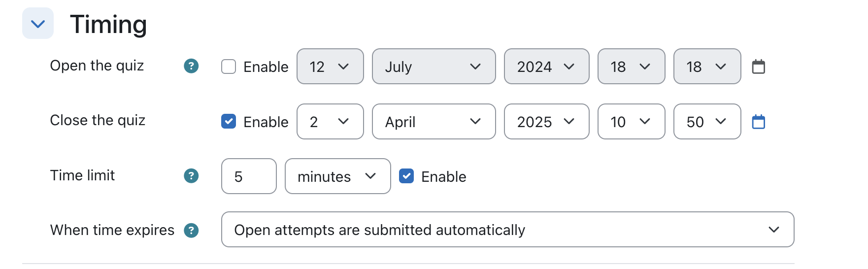The image size is (868, 269).
Task: Click the Timing section heading
Action: pyautogui.click(x=108, y=24)
